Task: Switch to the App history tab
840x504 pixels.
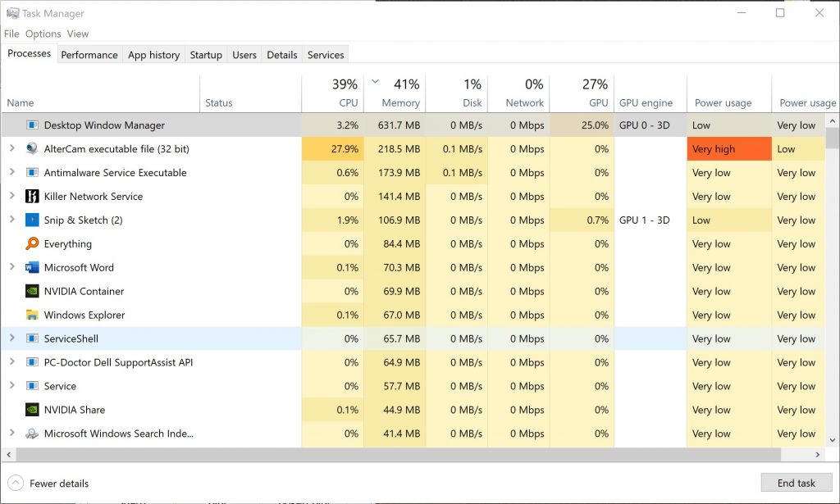Action: (x=153, y=55)
